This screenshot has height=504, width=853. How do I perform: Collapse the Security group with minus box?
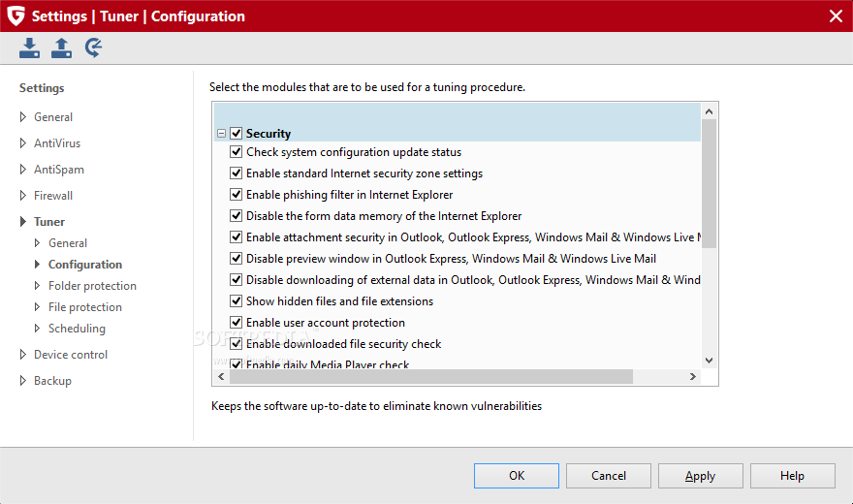click(221, 133)
